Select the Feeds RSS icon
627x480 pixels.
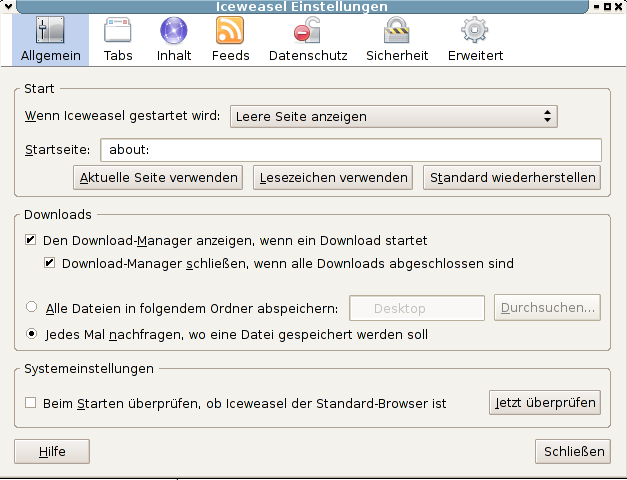click(x=230, y=32)
